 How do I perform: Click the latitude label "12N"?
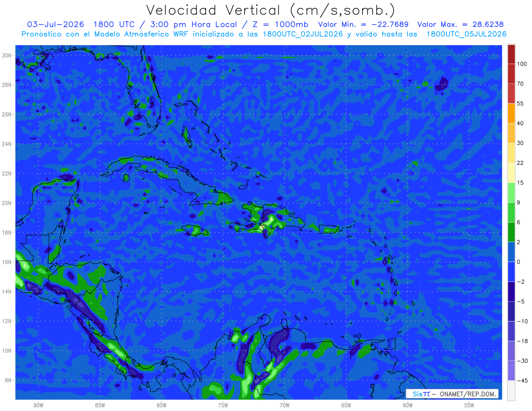(8, 321)
